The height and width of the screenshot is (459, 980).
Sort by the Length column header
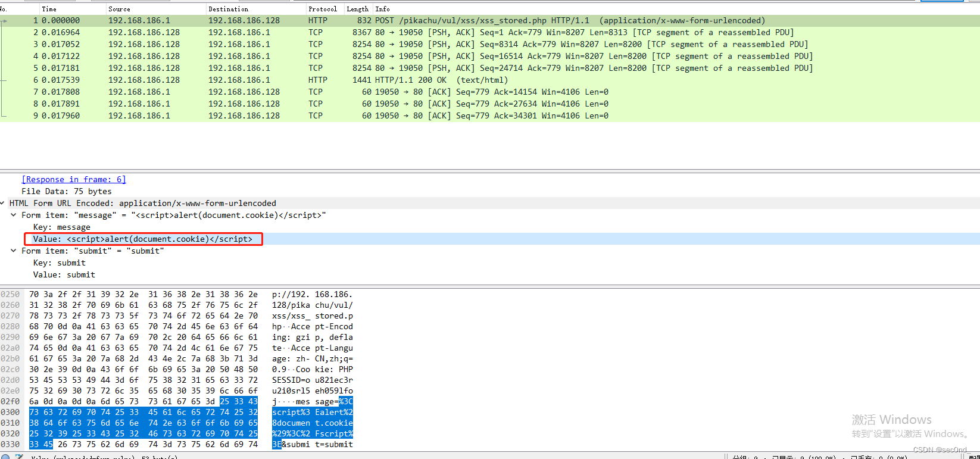coord(357,9)
